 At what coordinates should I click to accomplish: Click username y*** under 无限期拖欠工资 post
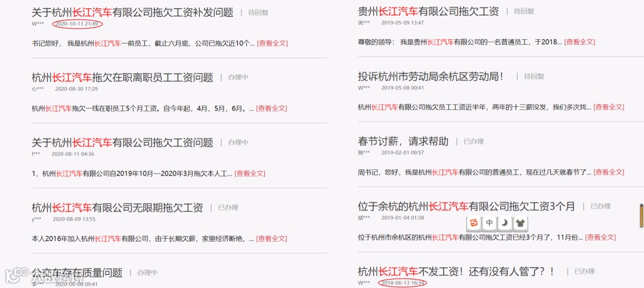pos(36,219)
